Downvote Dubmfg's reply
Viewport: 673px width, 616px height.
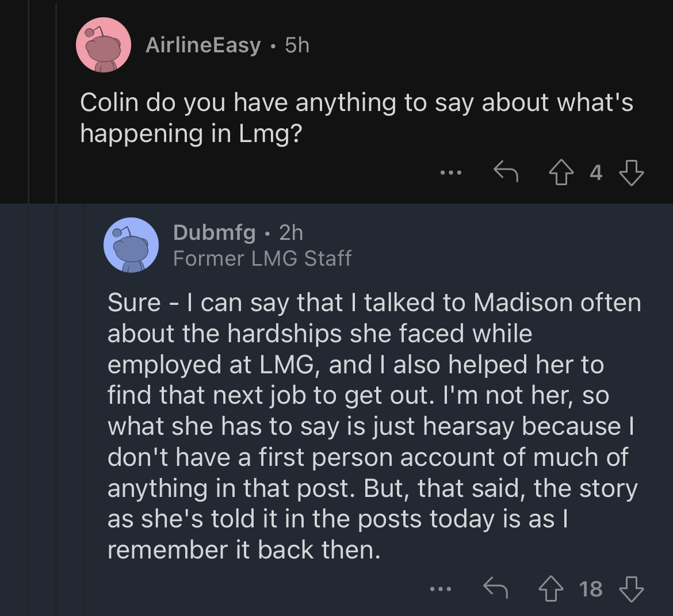(632, 588)
